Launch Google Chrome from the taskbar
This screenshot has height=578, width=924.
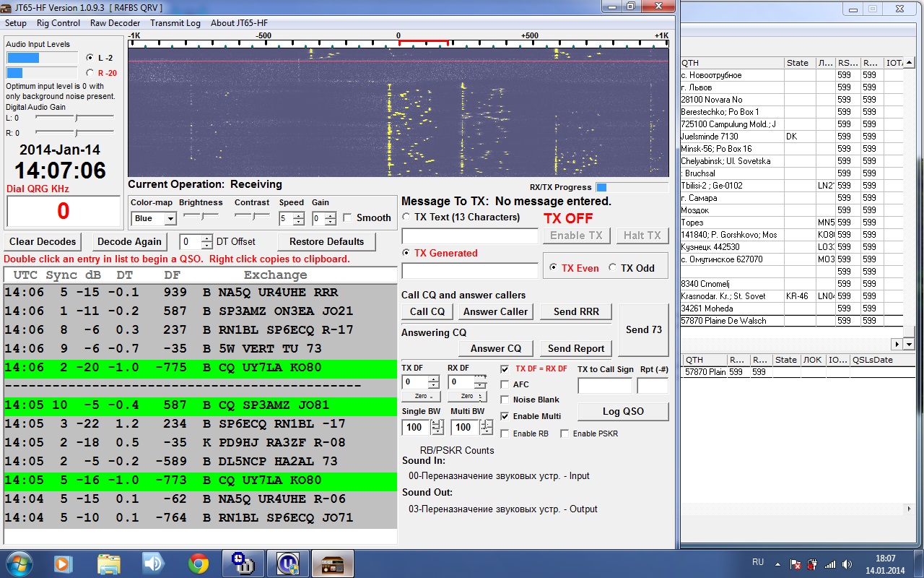(x=198, y=564)
